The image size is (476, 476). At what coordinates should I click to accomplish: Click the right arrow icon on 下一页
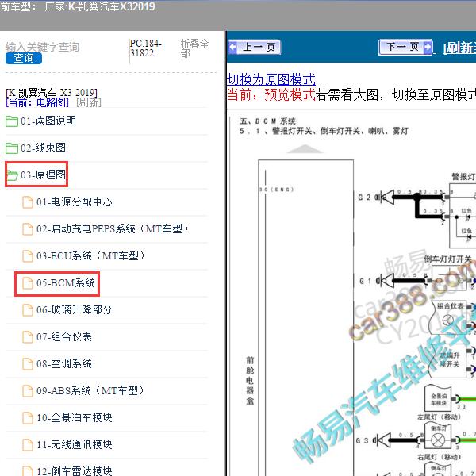point(428,47)
